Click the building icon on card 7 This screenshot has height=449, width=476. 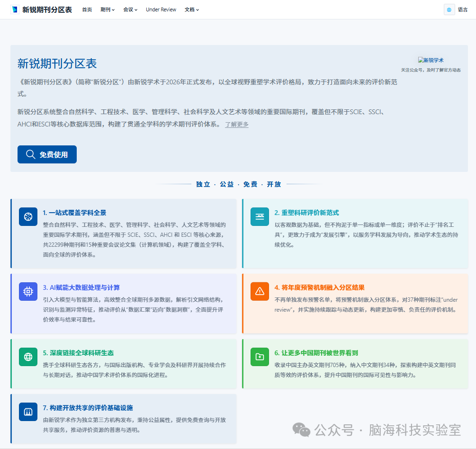tap(28, 412)
